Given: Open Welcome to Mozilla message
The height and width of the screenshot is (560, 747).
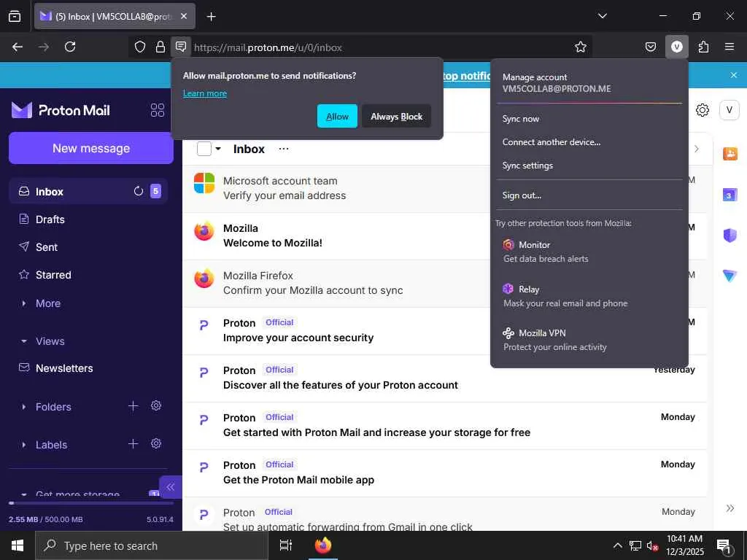Looking at the screenshot, I should (336, 236).
